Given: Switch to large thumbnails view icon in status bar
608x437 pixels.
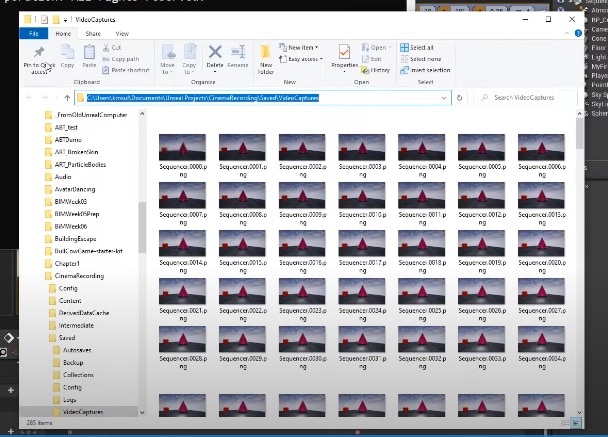Looking at the screenshot, I should pyautogui.click(x=576, y=423).
